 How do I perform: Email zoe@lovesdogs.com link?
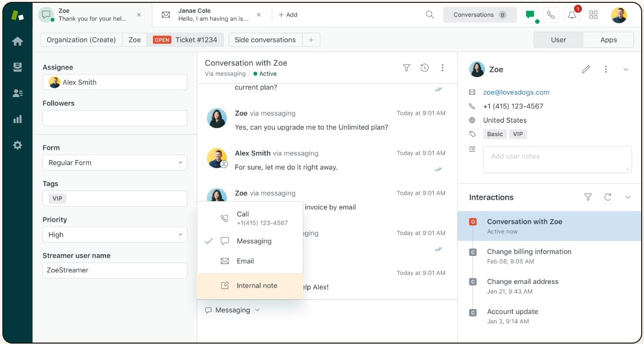click(x=516, y=92)
